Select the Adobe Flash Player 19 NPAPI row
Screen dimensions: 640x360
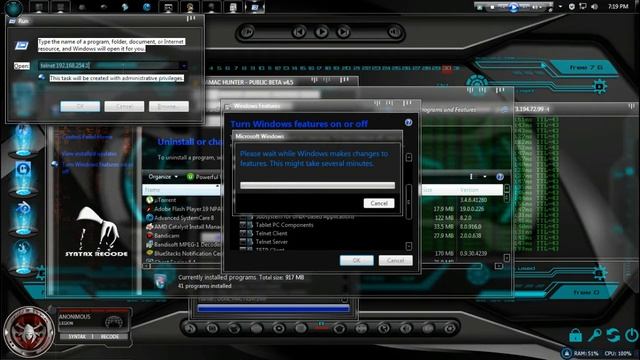pos(183,209)
